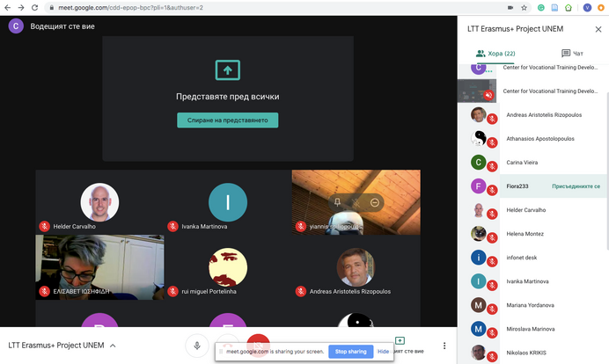
Task: Mute yiannis using the tile microphone icon
Action: pyautogui.click(x=356, y=202)
